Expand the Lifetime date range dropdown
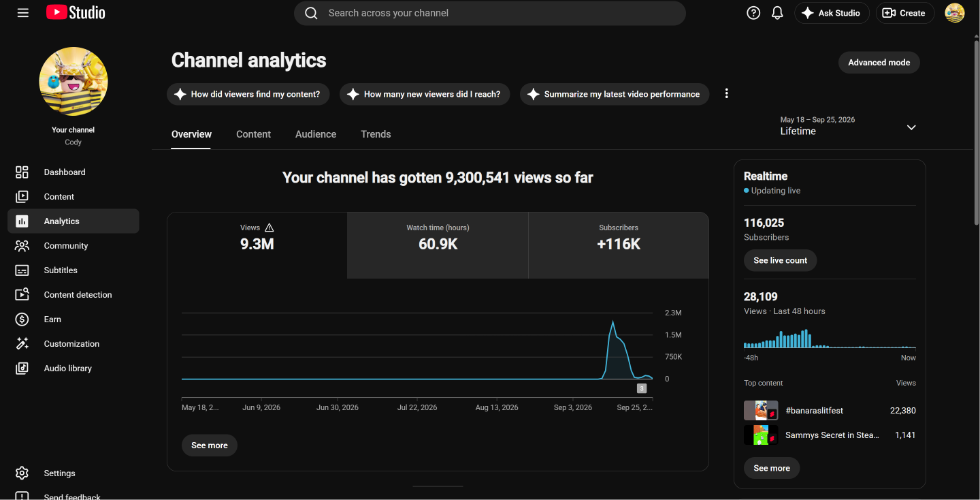980x500 pixels. pyautogui.click(x=848, y=126)
